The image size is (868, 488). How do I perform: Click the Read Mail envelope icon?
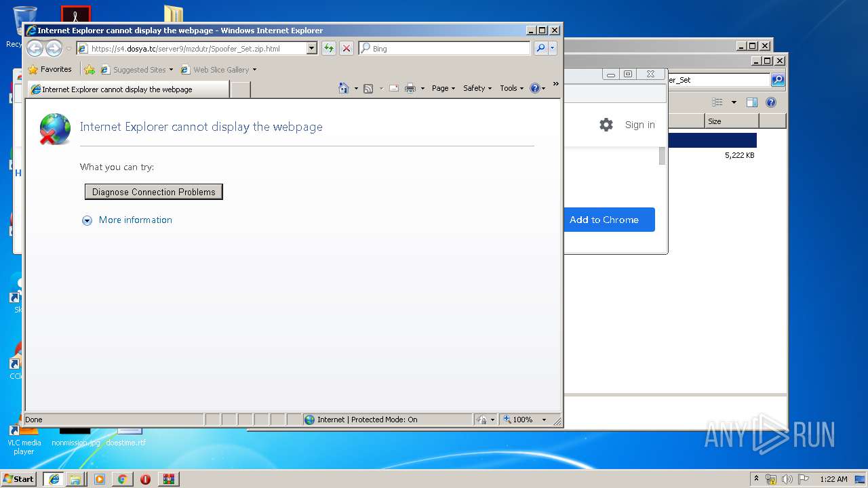click(394, 88)
